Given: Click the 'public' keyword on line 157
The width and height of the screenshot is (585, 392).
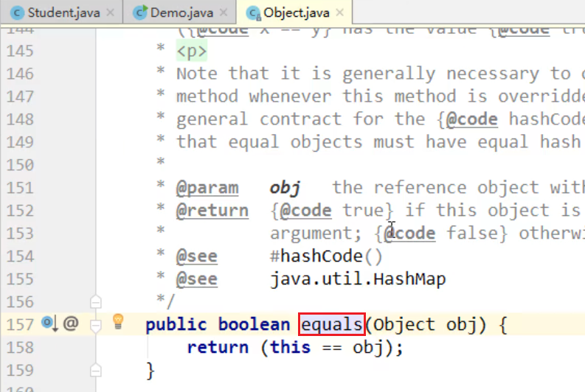Looking at the screenshot, I should point(176,324).
